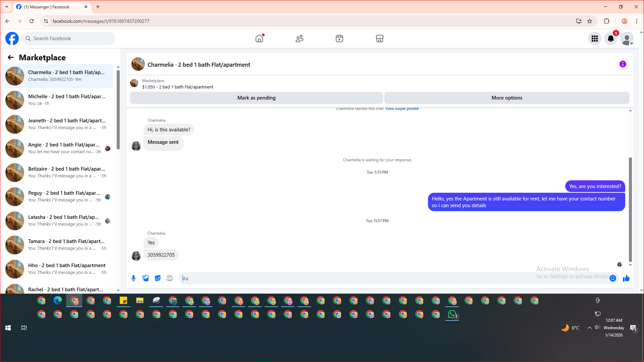The image size is (644, 362).
Task: Open Facebook notifications bell
Action: (x=610, y=39)
